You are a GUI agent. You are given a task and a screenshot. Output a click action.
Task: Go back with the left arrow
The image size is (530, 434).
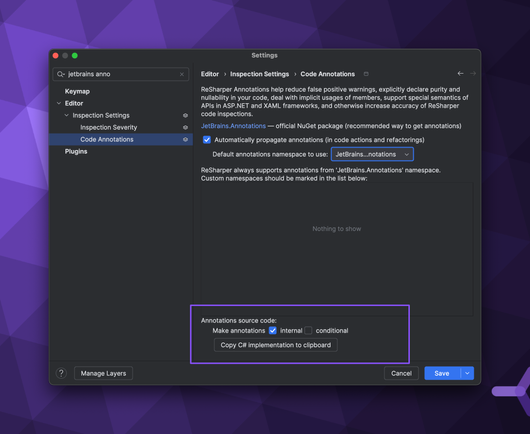point(460,73)
